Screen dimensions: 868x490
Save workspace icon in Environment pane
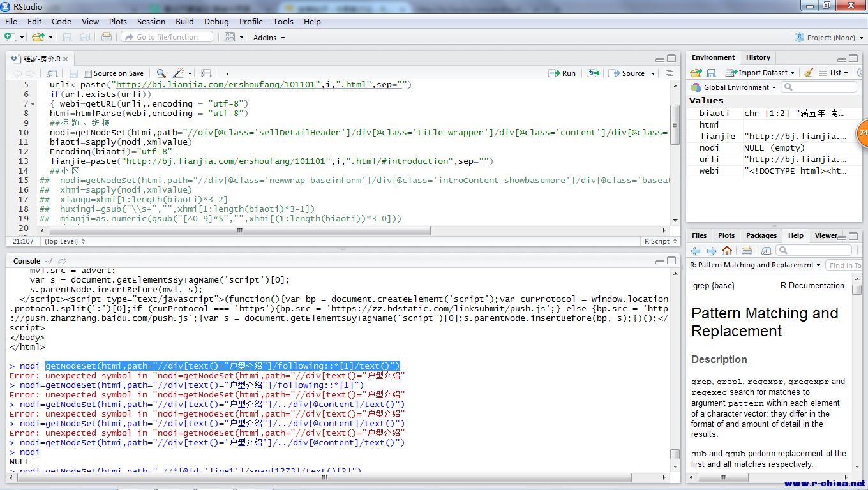(711, 73)
